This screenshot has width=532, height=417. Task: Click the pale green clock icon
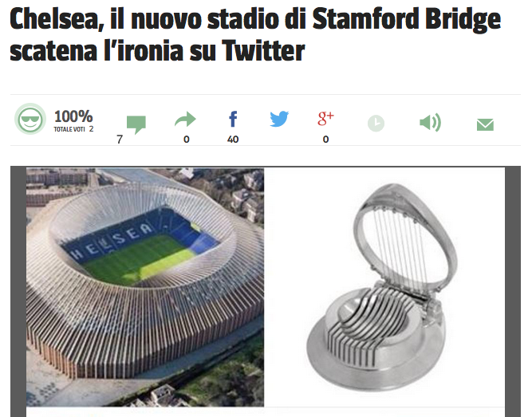pos(376,124)
